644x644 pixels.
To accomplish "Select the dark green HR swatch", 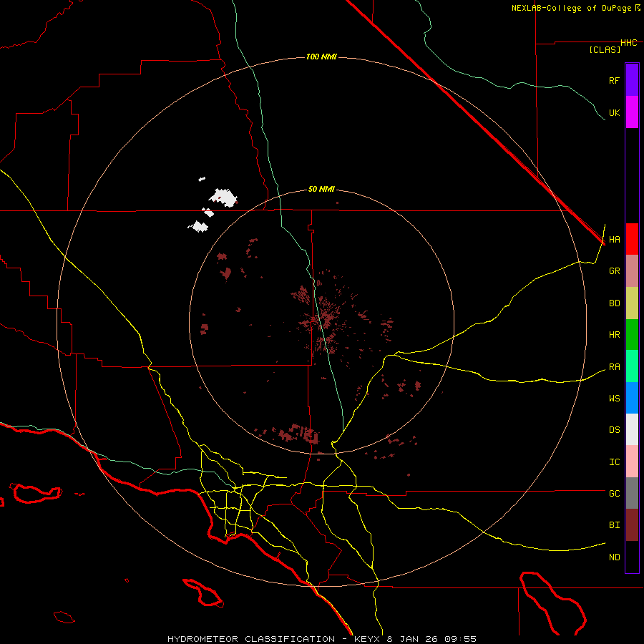I will coord(632,334).
